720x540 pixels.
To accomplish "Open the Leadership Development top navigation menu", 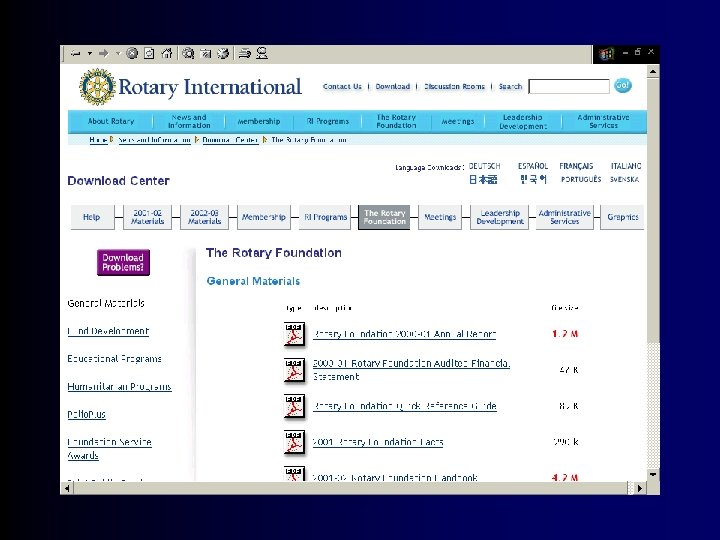I will pos(523,121).
